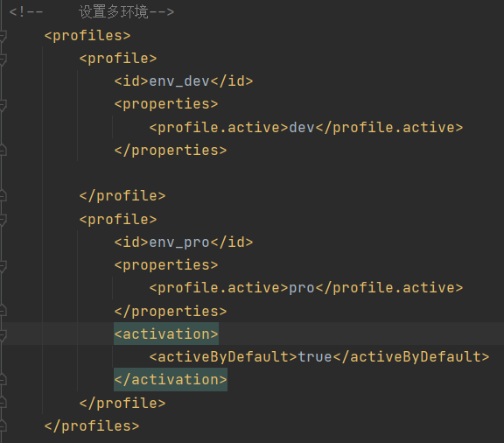Click the <activeByDefault> opening tag

(223, 357)
